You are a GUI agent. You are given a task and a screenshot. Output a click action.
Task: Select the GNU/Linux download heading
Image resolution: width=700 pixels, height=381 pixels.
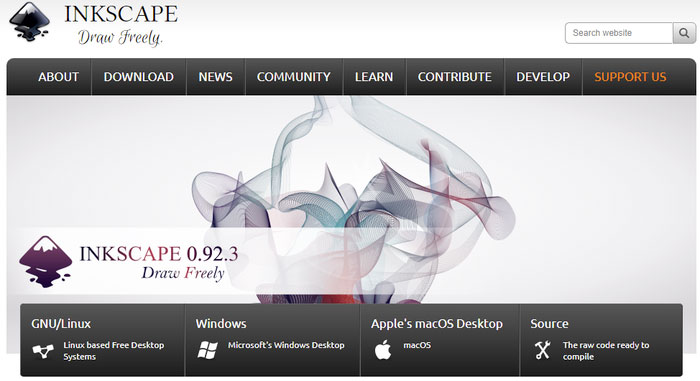[61, 324]
